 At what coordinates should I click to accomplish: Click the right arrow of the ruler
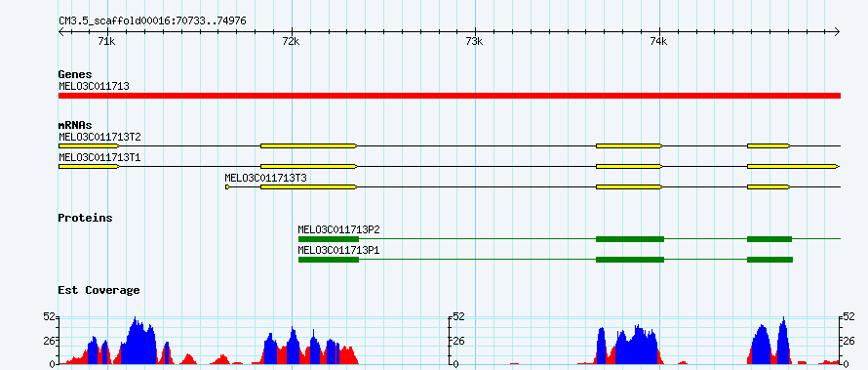(838, 32)
